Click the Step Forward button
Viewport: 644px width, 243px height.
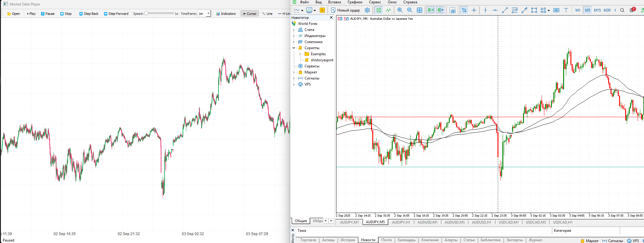[116, 14]
